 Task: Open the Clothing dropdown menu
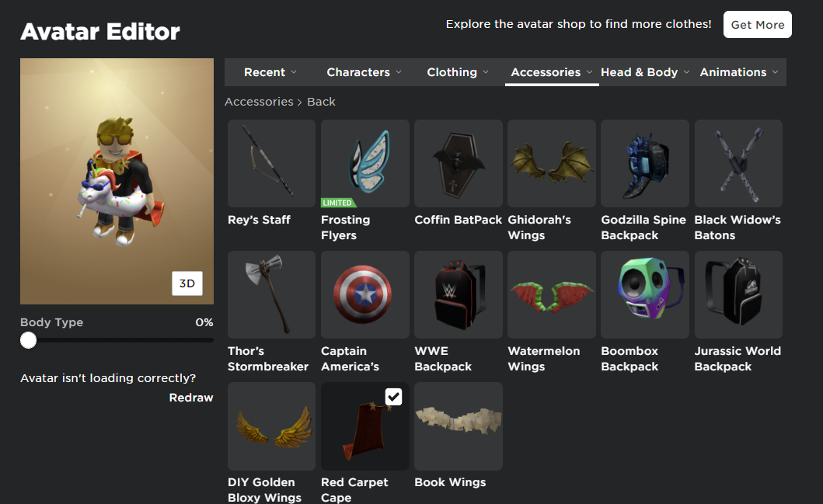457,72
